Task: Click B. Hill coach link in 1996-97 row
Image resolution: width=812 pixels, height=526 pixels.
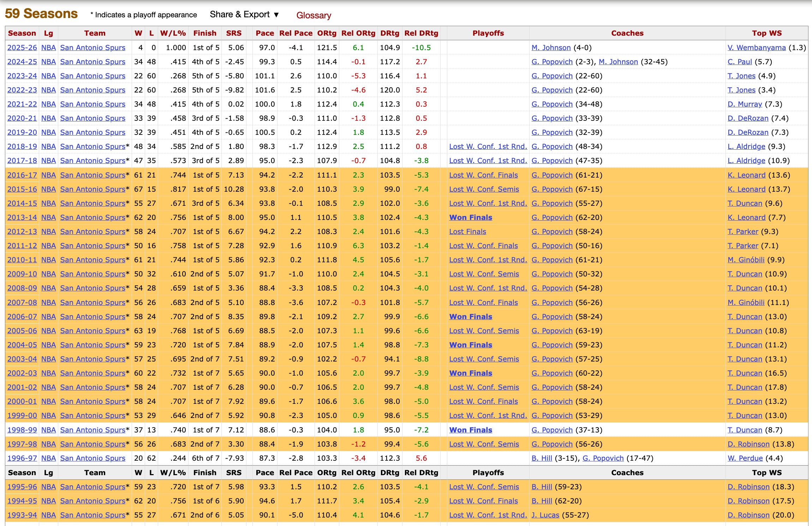Action: (x=542, y=458)
